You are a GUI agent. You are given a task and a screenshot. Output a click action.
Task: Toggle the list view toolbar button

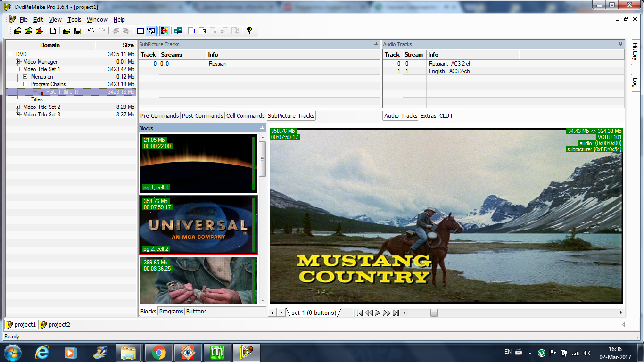pyautogui.click(x=140, y=31)
